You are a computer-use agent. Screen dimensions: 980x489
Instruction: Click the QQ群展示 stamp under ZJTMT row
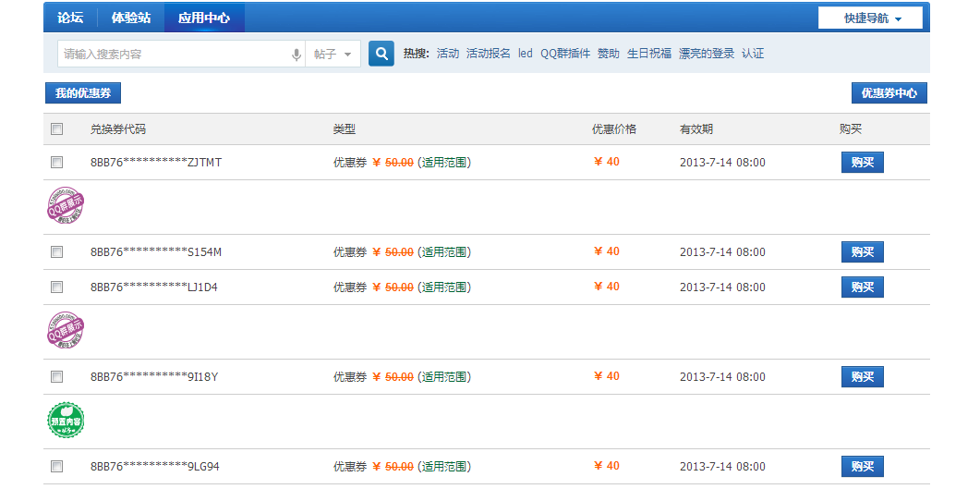(66, 206)
